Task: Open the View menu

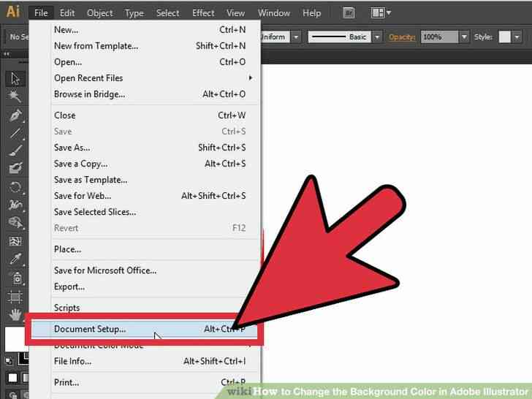Action: point(235,13)
